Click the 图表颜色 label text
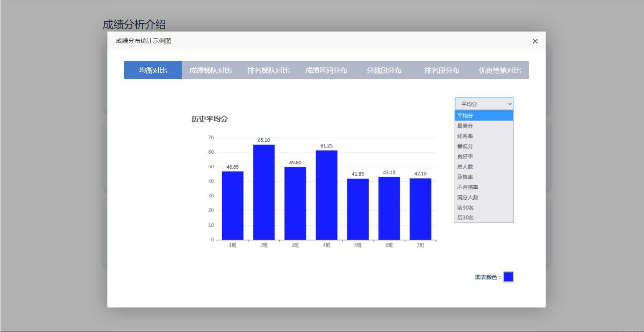This screenshot has height=332, width=644. (x=488, y=277)
